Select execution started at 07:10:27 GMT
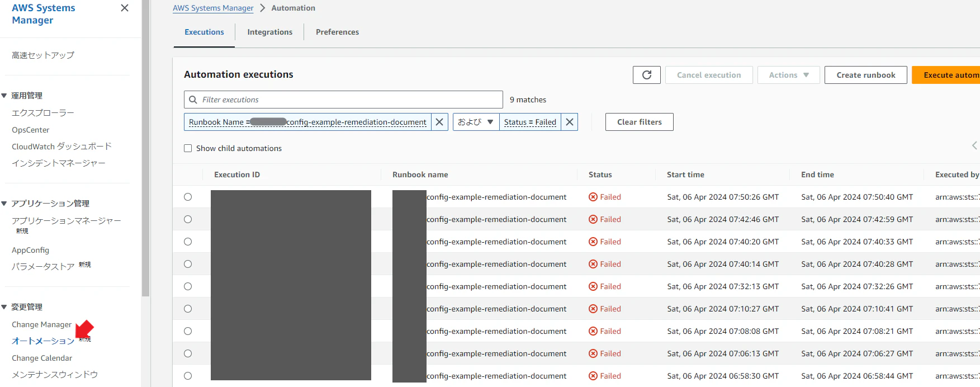Image resolution: width=980 pixels, height=387 pixels. click(188, 309)
